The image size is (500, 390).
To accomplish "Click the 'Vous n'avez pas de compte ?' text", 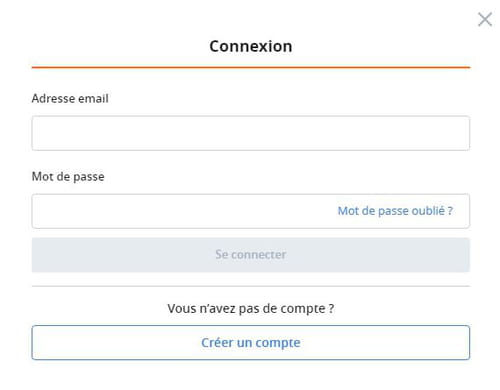I will [x=251, y=308].
